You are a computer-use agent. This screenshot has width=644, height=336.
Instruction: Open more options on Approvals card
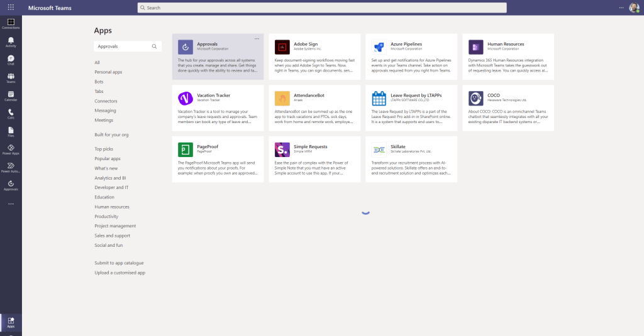[x=257, y=39]
